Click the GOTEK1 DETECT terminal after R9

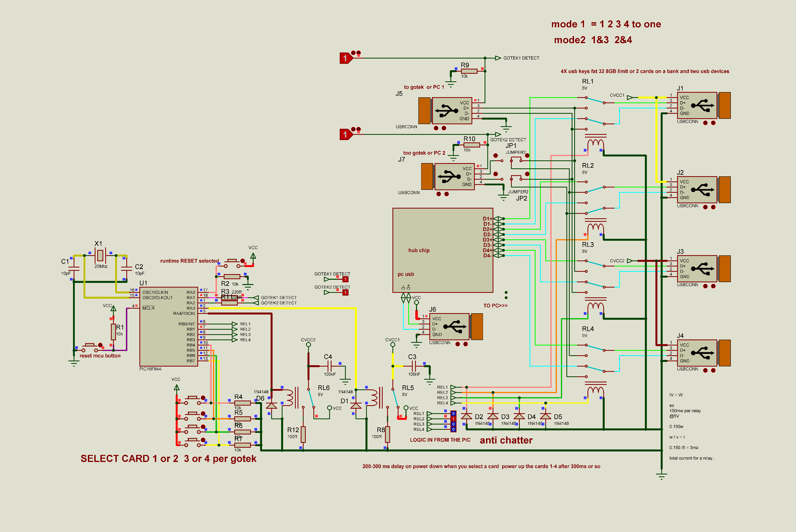click(x=498, y=58)
